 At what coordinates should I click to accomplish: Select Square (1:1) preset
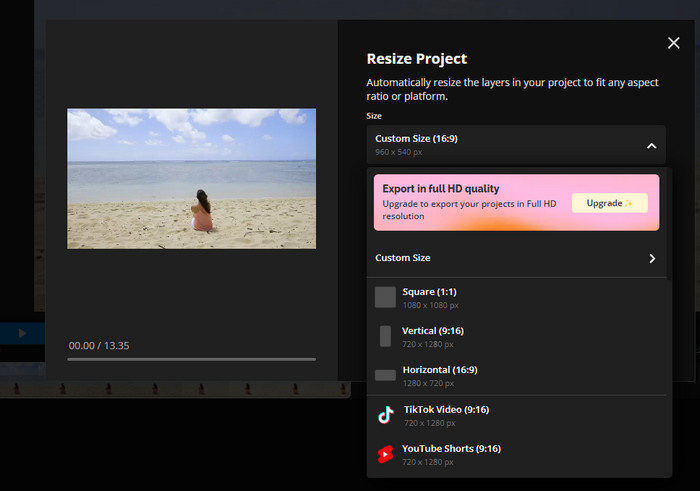(516, 298)
